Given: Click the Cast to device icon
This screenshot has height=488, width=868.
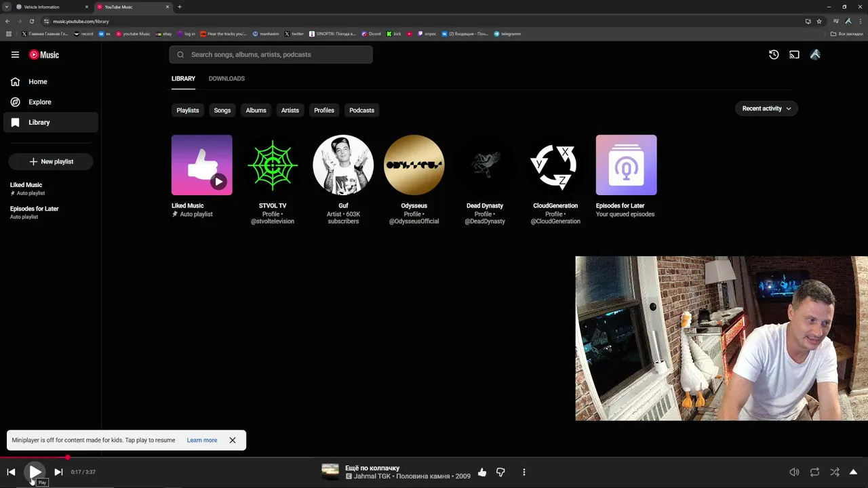Looking at the screenshot, I should point(794,55).
